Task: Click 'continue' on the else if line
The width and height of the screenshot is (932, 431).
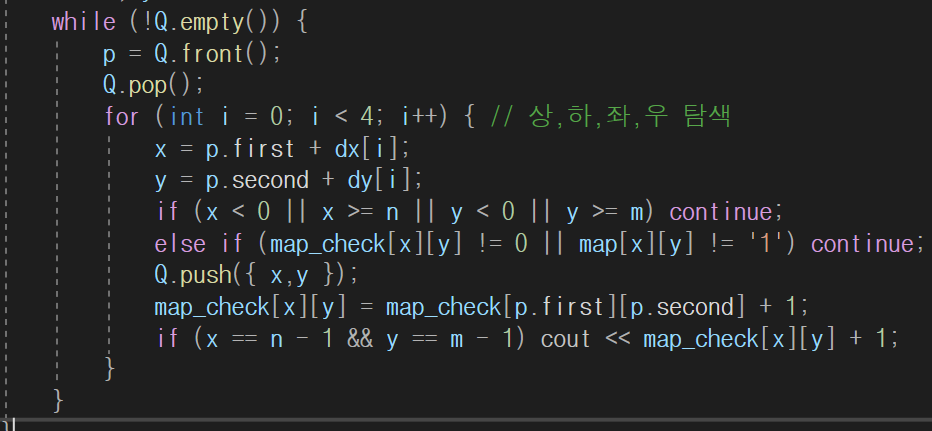Action: tap(862, 244)
